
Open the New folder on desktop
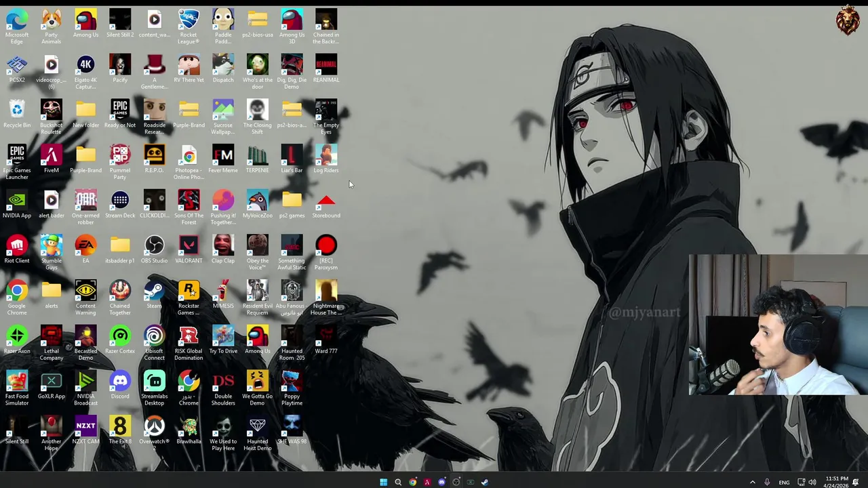click(x=85, y=114)
